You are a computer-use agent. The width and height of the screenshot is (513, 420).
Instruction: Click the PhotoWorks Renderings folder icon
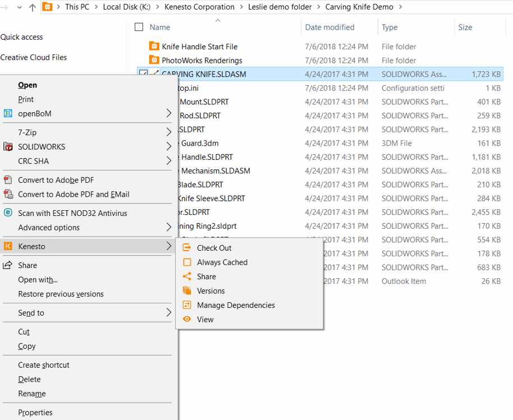click(154, 60)
